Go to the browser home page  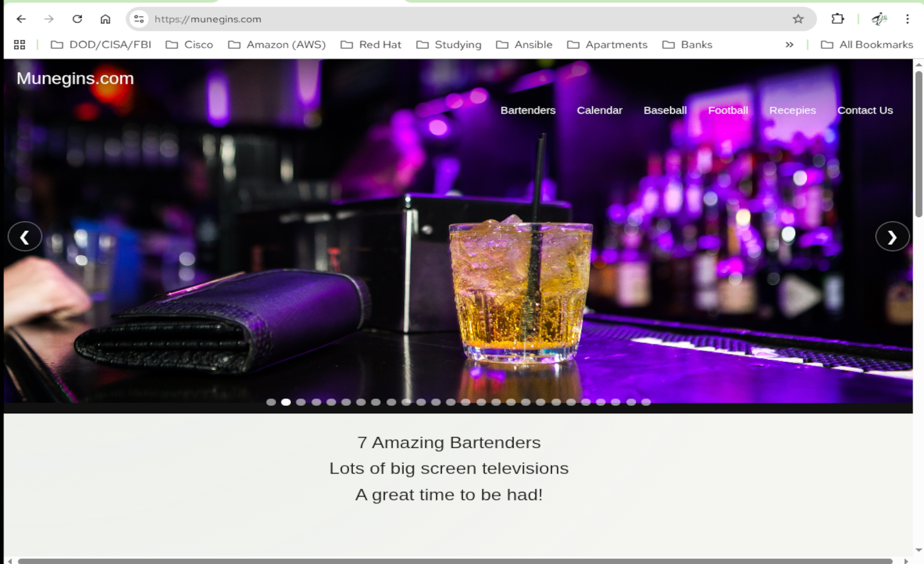coord(105,19)
